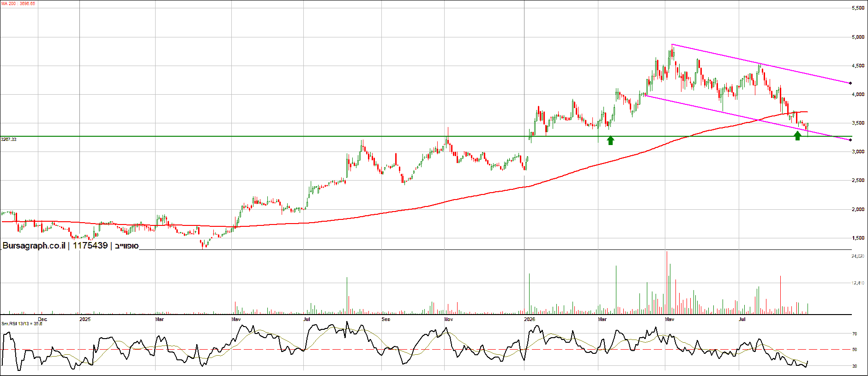The image size is (868, 376).
Task: Click the 4,000 price axis label
Action: pos(858,94)
